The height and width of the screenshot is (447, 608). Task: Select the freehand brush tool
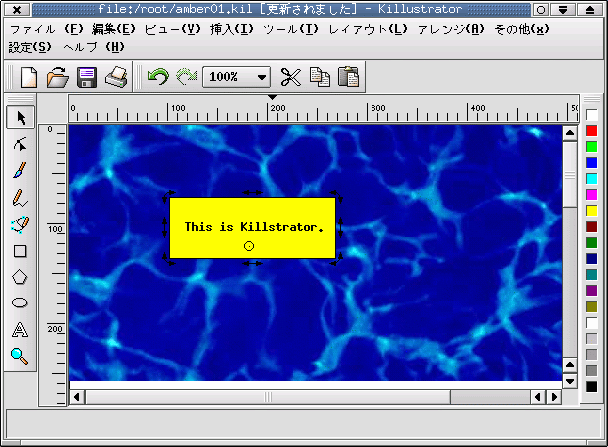click(20, 170)
